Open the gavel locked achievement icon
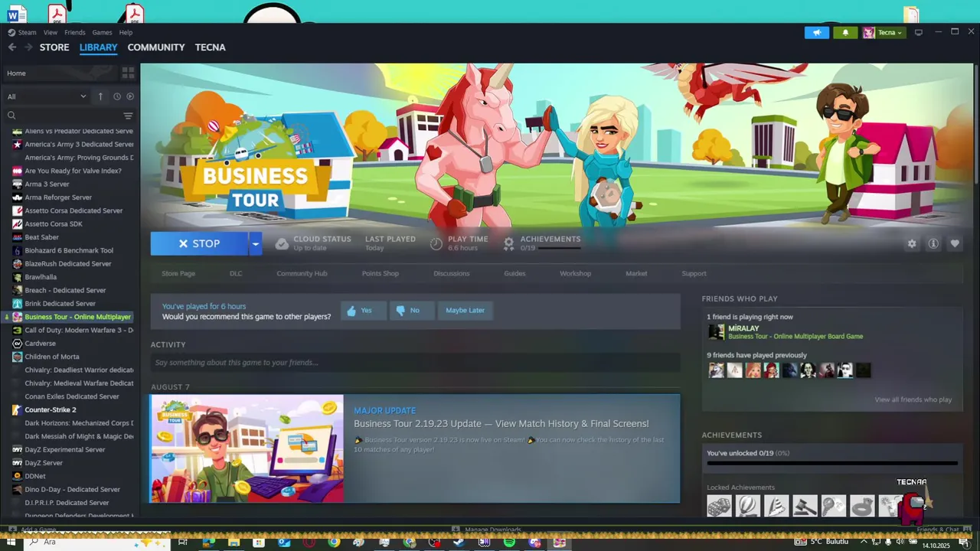 pyautogui.click(x=805, y=506)
